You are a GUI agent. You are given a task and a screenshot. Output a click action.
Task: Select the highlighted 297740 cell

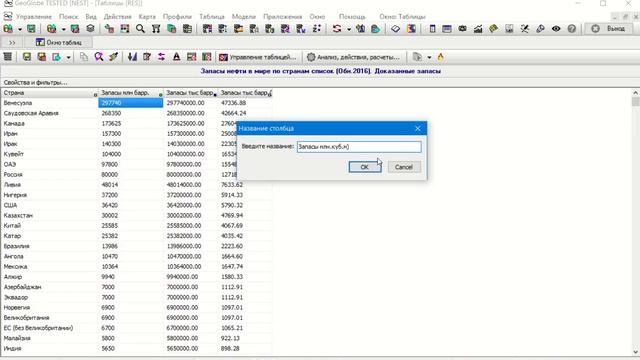(x=131, y=103)
